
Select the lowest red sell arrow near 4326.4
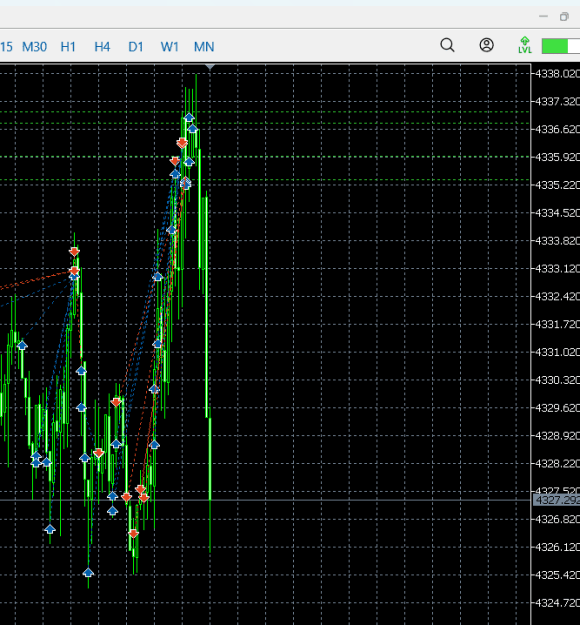pos(134,534)
